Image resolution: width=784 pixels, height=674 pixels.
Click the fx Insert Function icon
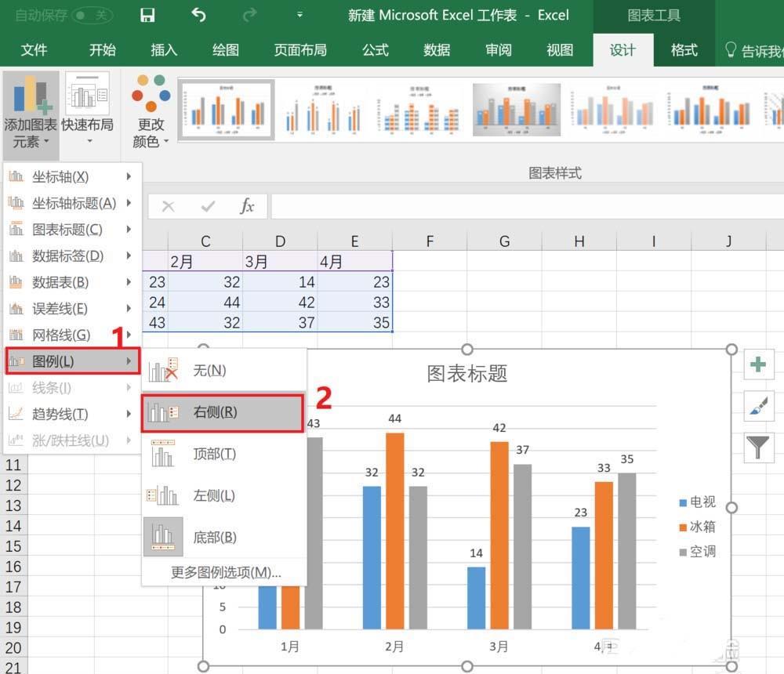click(x=247, y=205)
